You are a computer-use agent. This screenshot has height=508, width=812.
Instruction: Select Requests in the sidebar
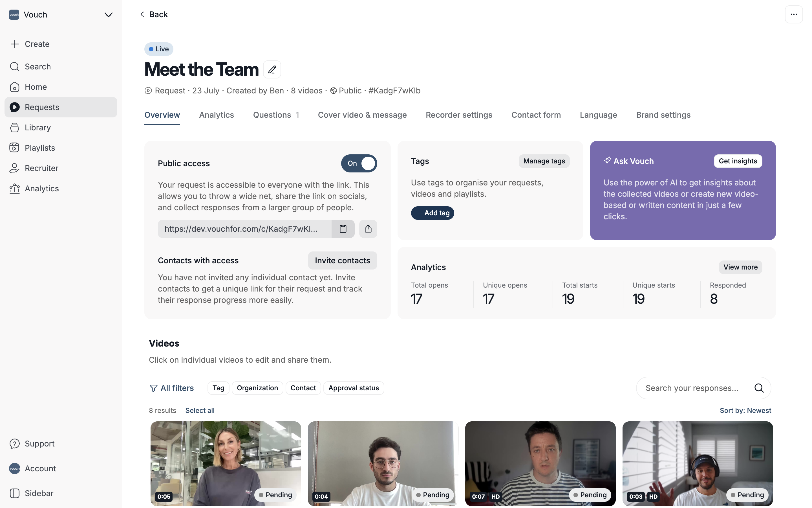tap(61, 107)
